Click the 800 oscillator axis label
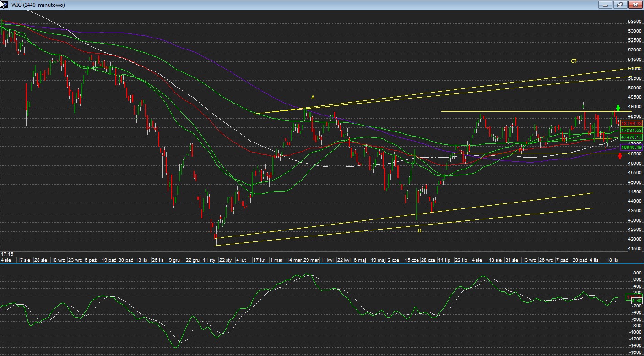 pyautogui.click(x=637, y=272)
